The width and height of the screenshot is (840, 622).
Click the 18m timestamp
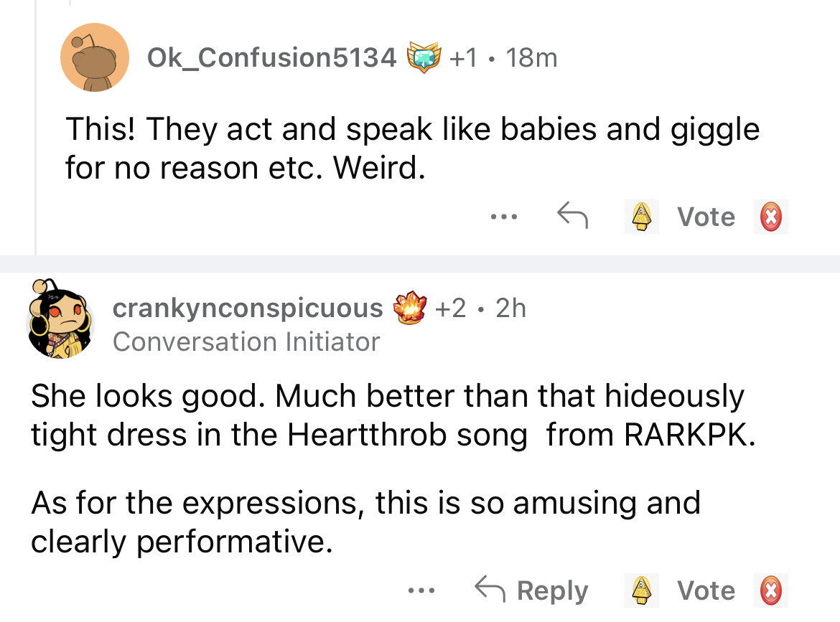(x=531, y=57)
